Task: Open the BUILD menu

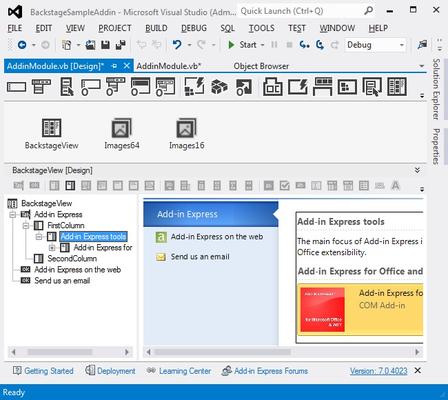Action: (x=156, y=28)
